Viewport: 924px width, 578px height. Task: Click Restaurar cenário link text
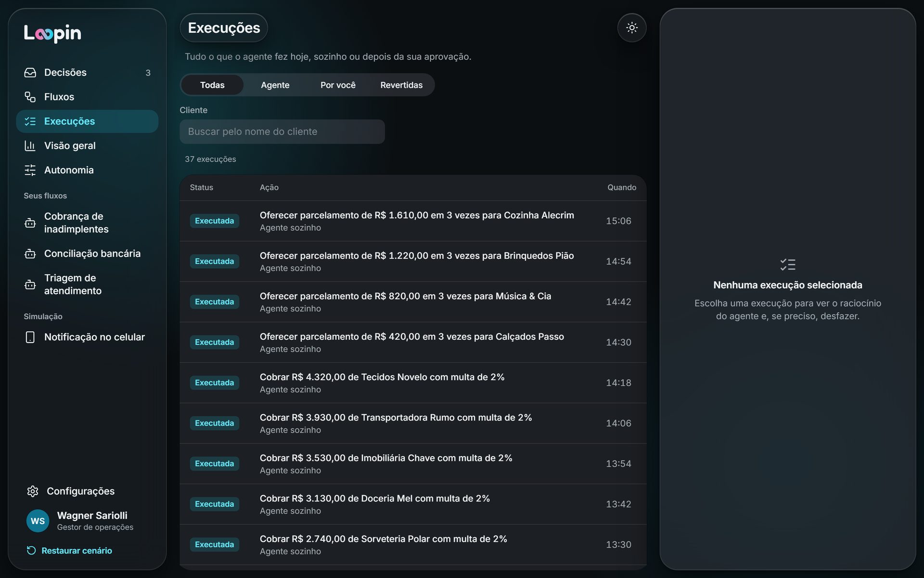pyautogui.click(x=77, y=551)
